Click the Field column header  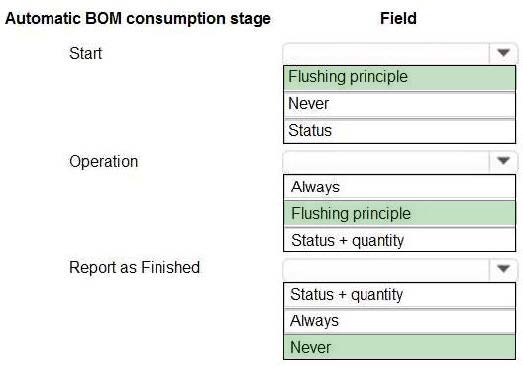(398, 18)
